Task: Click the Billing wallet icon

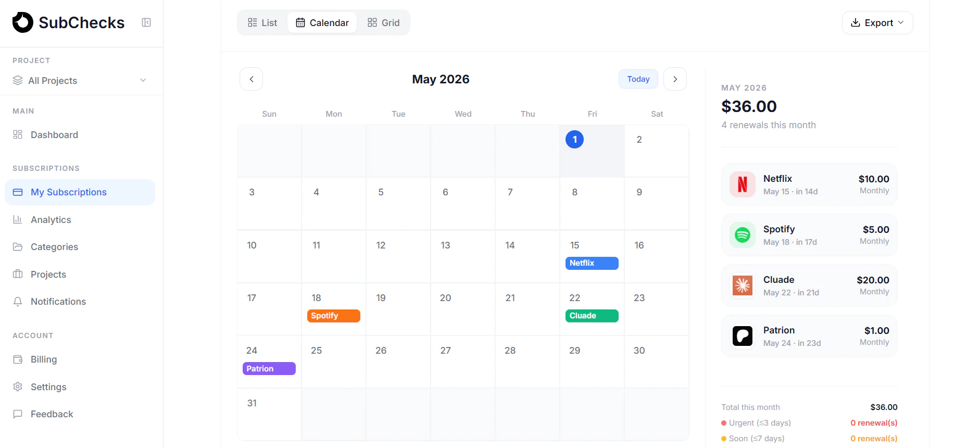Action: click(x=18, y=359)
